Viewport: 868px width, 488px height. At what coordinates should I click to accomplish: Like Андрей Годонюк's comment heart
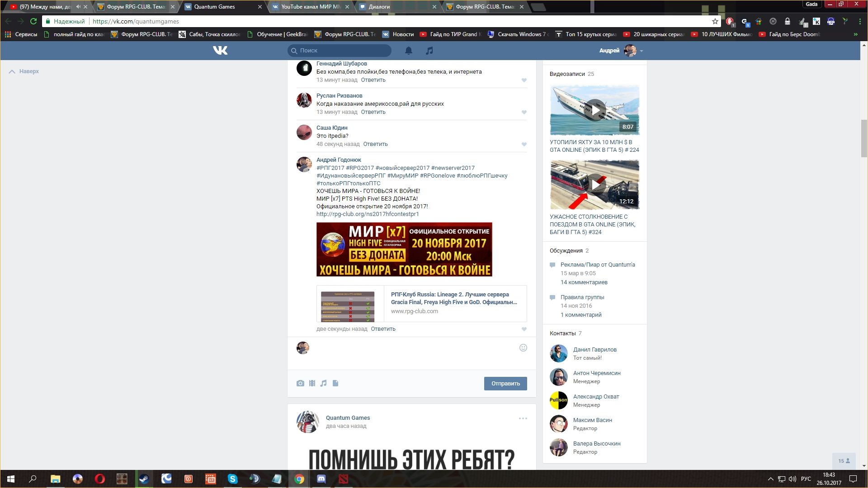[524, 329]
